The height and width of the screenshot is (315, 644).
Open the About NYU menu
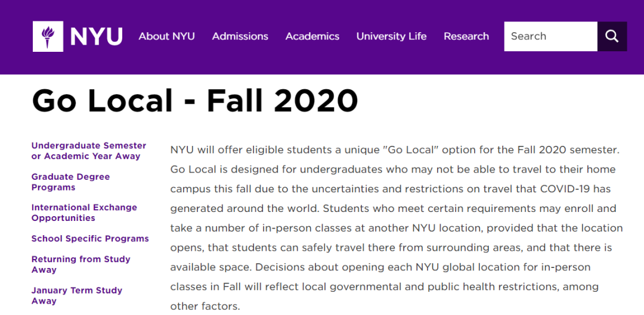[x=167, y=36]
